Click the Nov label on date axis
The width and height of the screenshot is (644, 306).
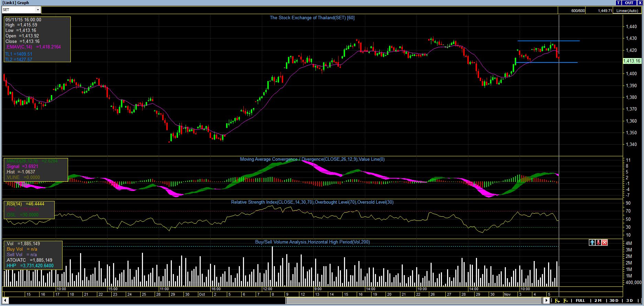[x=507, y=295]
